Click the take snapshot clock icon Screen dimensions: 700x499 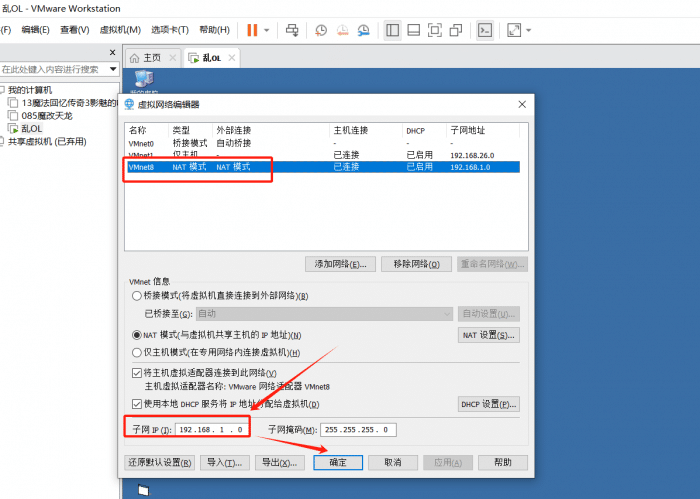click(322, 30)
